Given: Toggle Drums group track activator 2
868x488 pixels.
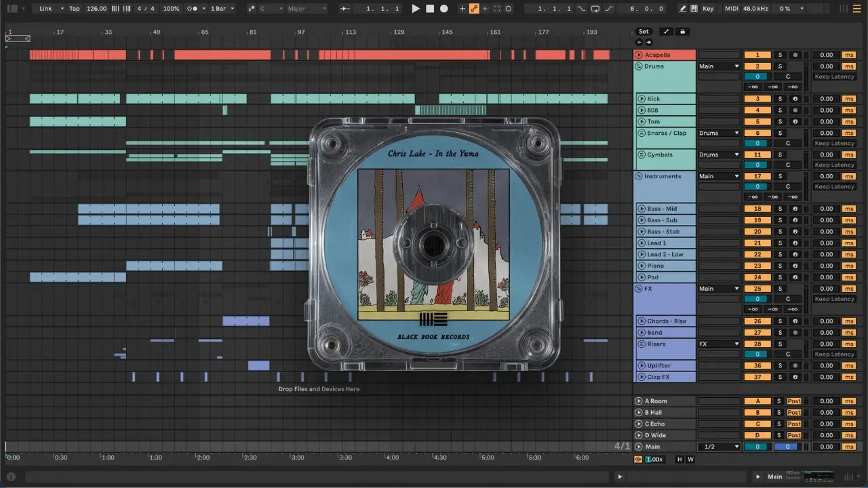Looking at the screenshot, I should click(757, 66).
